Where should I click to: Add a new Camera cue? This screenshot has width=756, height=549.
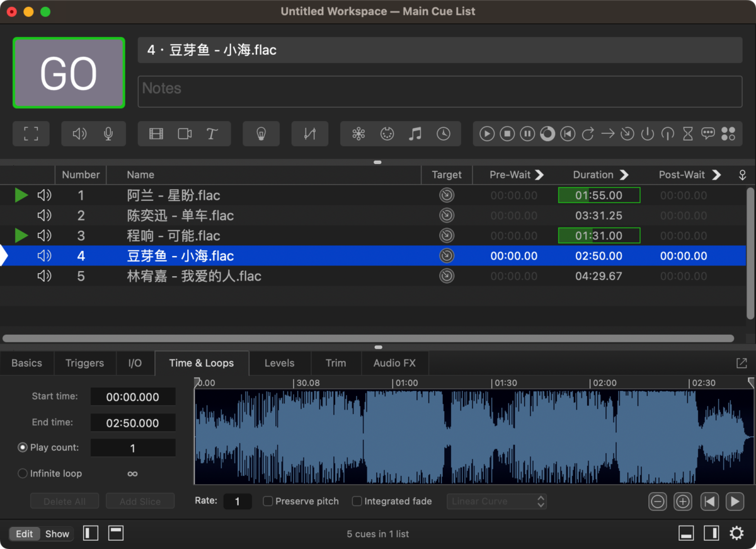coord(185,134)
